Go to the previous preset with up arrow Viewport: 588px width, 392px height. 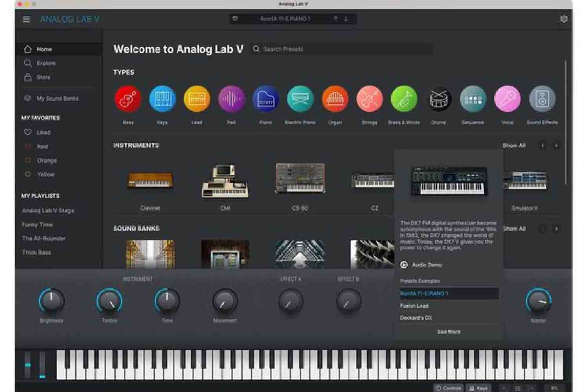point(336,18)
